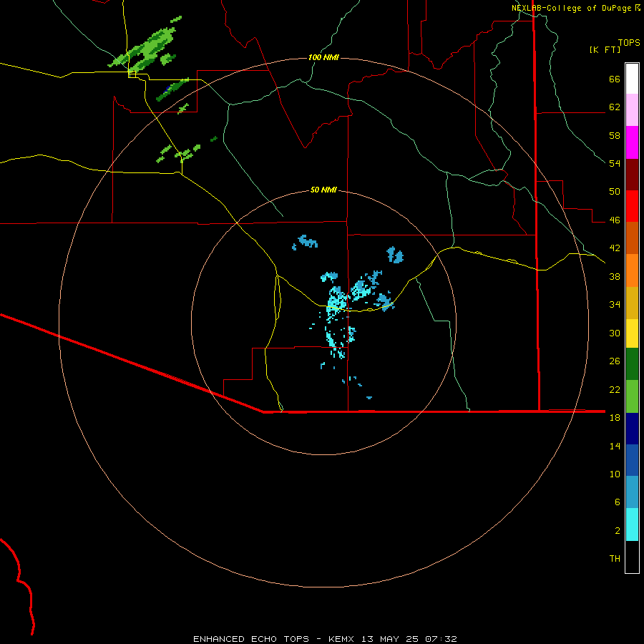Click the legend value 30
Viewport: 644px width, 644px height.
tap(615, 333)
